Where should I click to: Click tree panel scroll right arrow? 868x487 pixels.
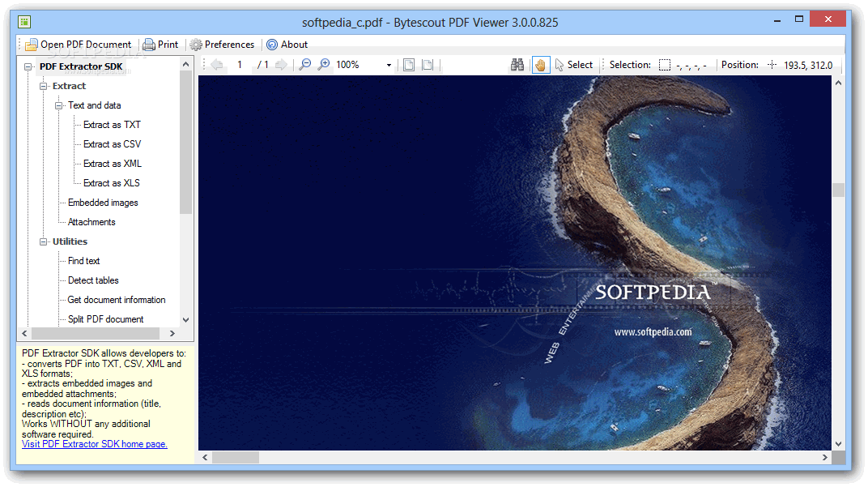(x=172, y=334)
